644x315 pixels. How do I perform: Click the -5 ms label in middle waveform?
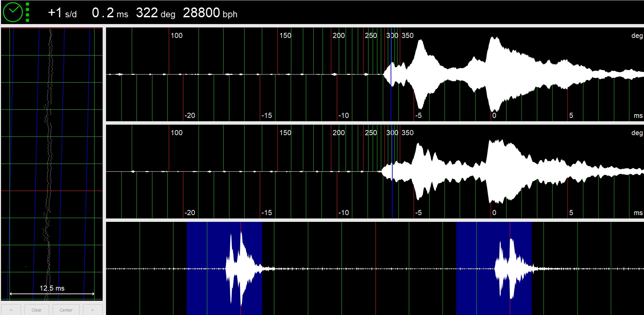click(x=419, y=213)
